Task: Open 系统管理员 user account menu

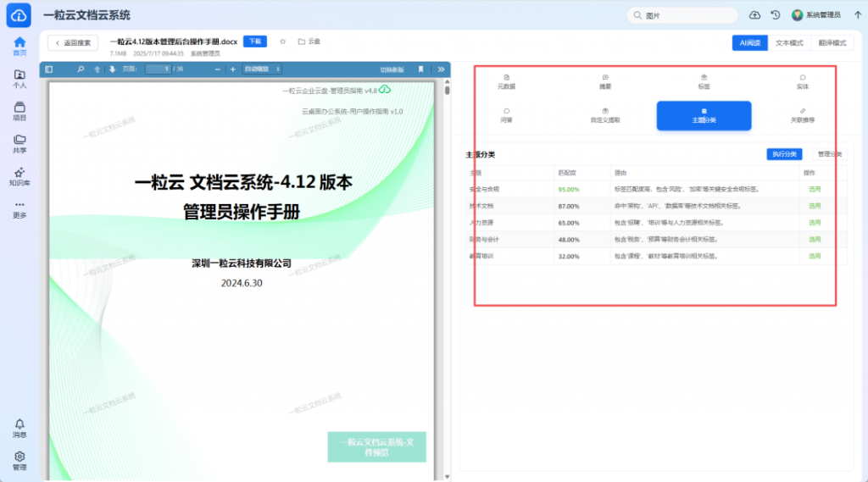Action: point(817,15)
